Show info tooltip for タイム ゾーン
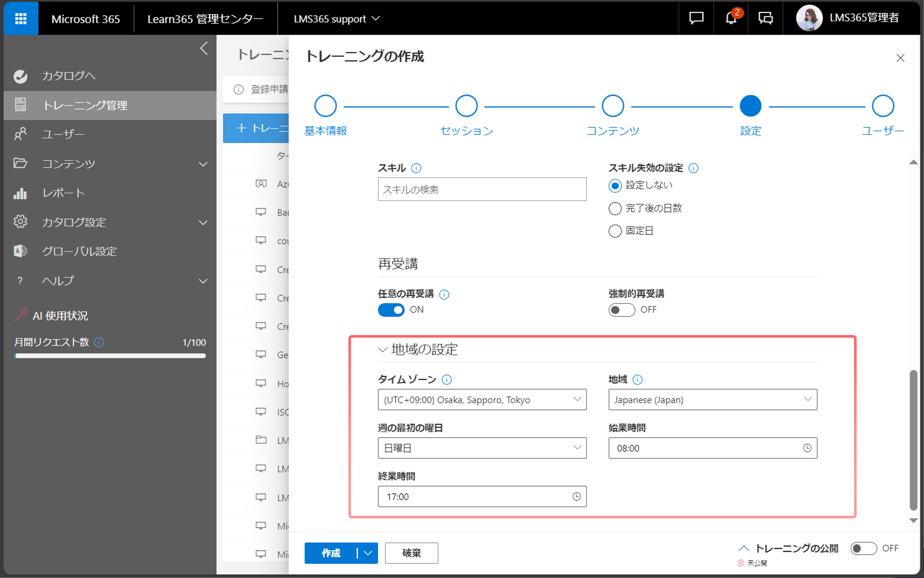Screen dimensions: 924x578 click(447, 380)
